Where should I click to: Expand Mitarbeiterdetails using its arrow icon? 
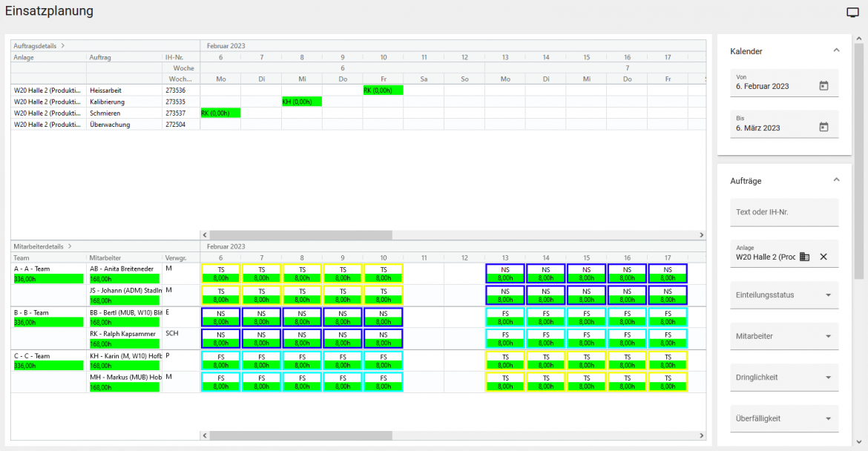(71, 246)
